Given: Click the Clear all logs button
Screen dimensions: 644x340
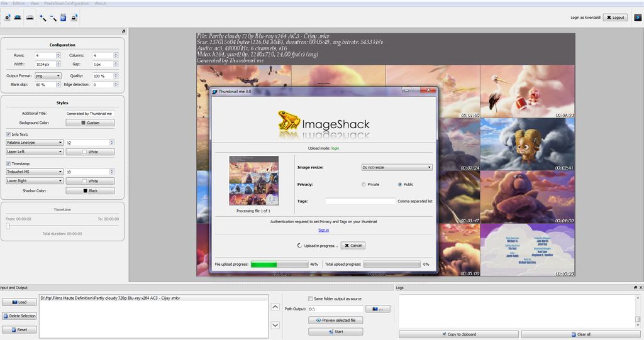Looking at the screenshot, I should (580, 334).
